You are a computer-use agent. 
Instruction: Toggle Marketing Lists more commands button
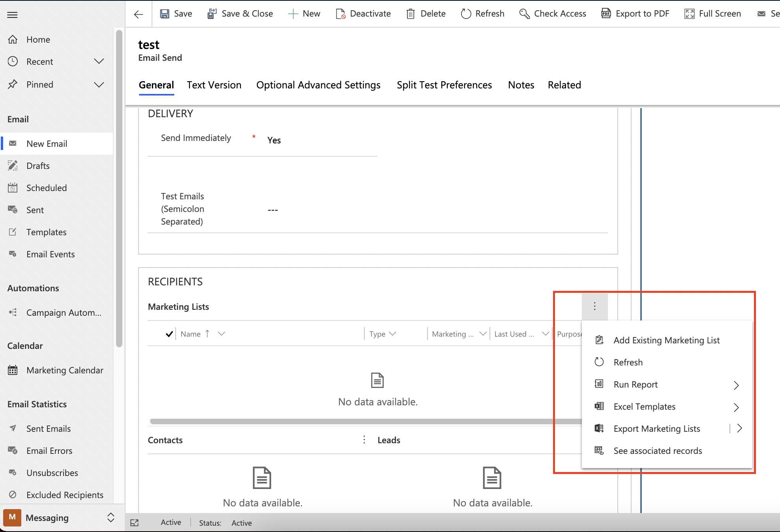coord(594,306)
